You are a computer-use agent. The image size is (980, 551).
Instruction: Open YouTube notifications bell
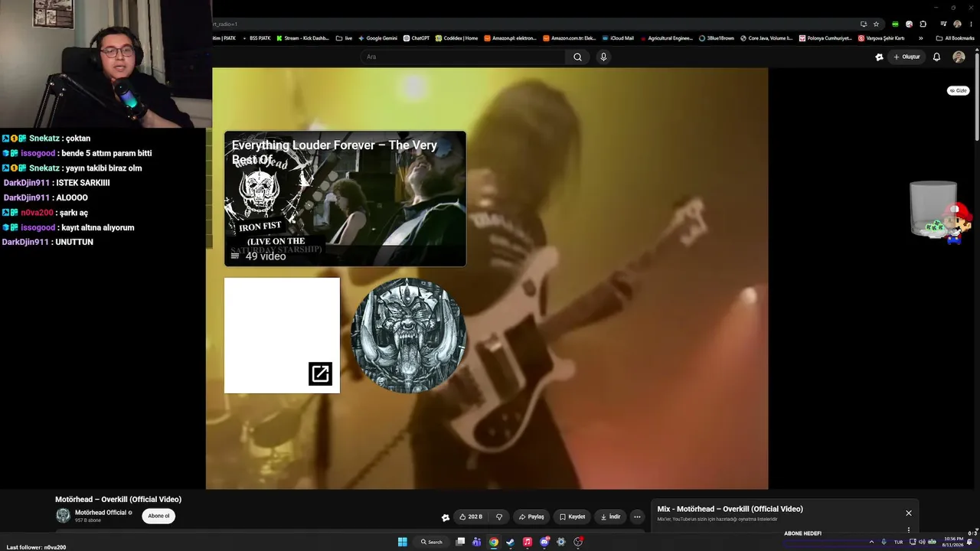tap(936, 57)
